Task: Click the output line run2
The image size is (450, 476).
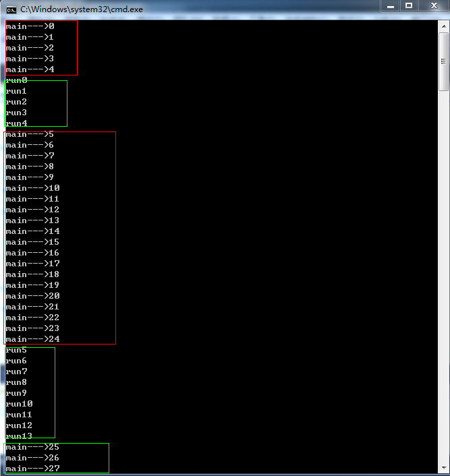Action: tap(16, 102)
